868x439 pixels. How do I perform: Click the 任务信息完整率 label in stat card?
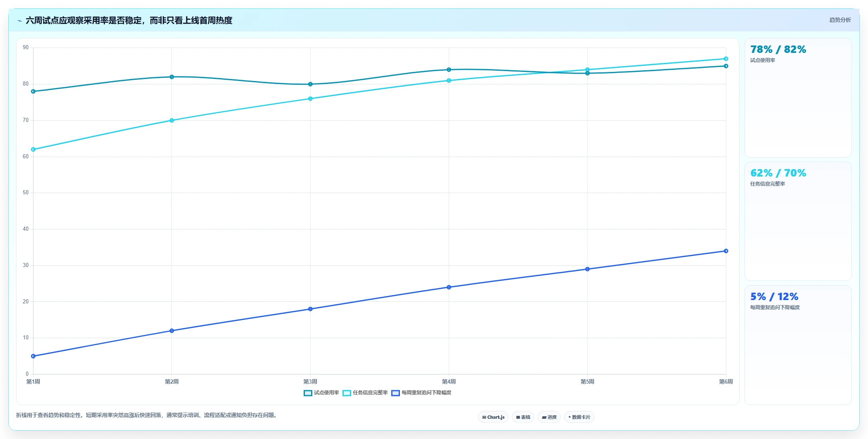click(x=768, y=184)
